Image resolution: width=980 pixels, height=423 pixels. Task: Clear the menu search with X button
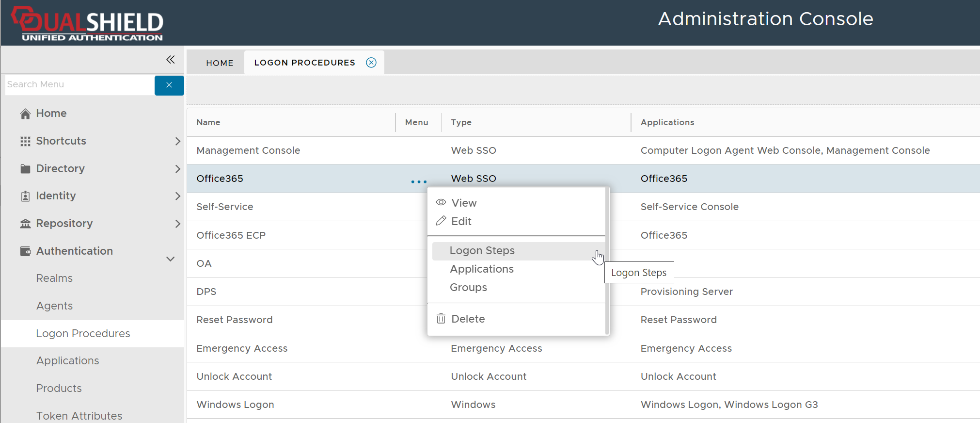point(169,85)
